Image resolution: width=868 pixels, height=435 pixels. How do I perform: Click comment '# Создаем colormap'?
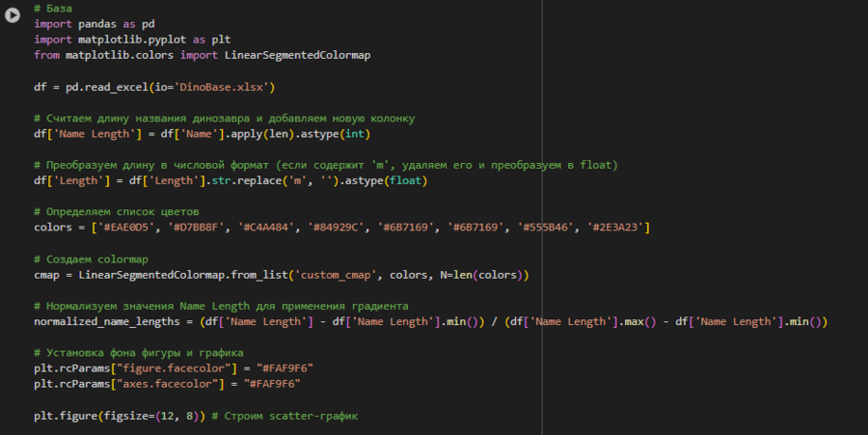click(91, 259)
